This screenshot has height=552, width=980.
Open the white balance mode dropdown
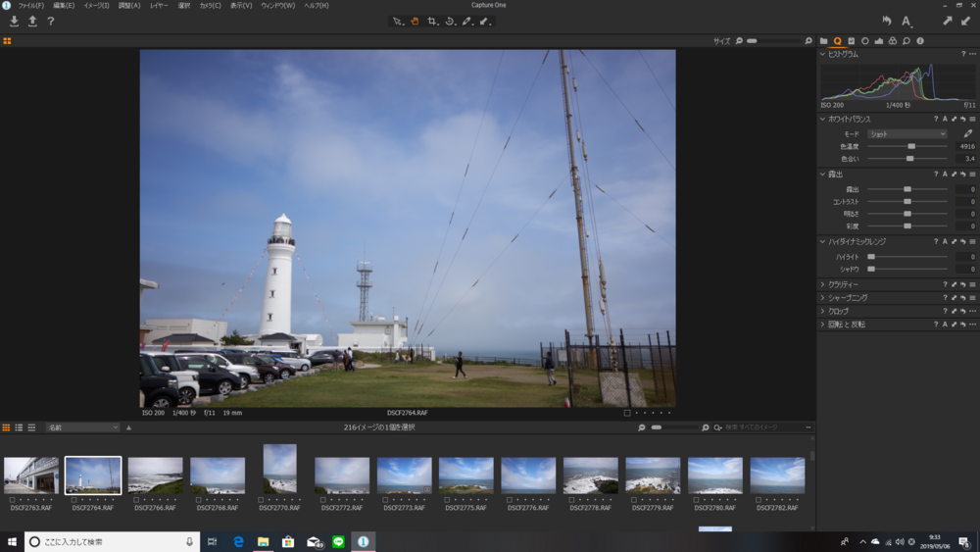[907, 133]
